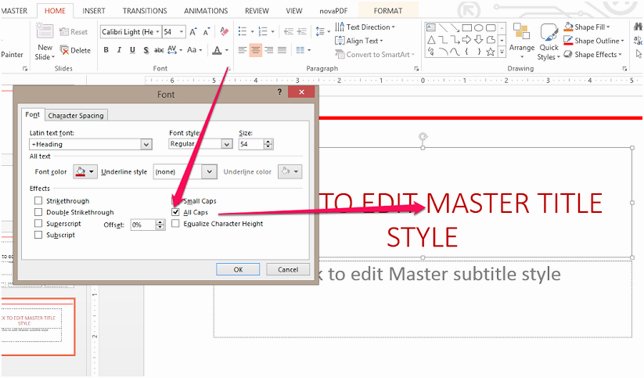
Task: Open the Quick Styles gallery
Action: click(x=548, y=41)
